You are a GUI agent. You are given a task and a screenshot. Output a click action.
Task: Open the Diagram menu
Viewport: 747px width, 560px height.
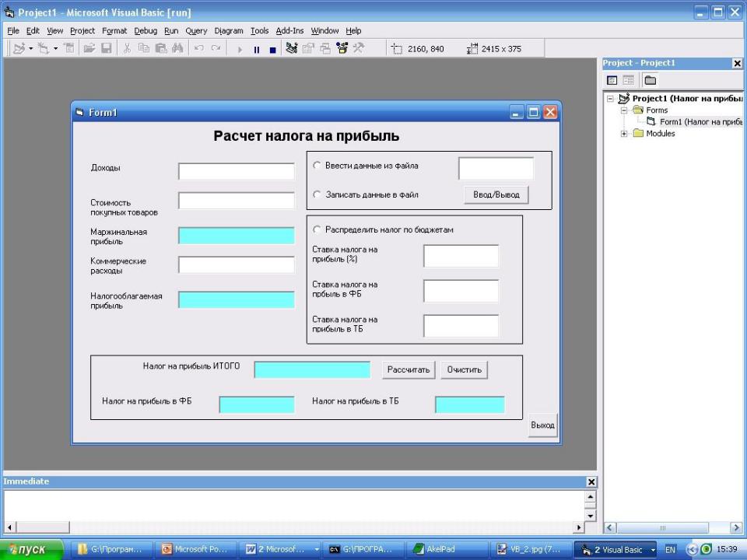tap(229, 31)
